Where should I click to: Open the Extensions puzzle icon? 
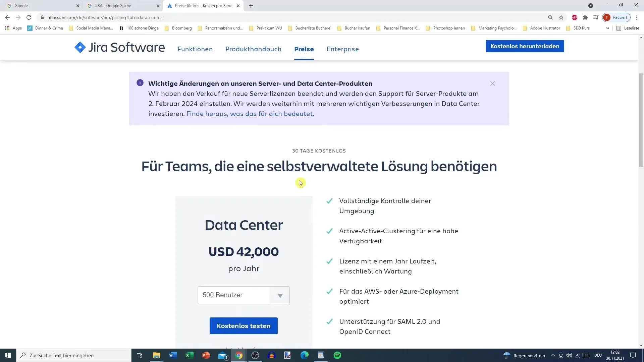[x=585, y=17]
